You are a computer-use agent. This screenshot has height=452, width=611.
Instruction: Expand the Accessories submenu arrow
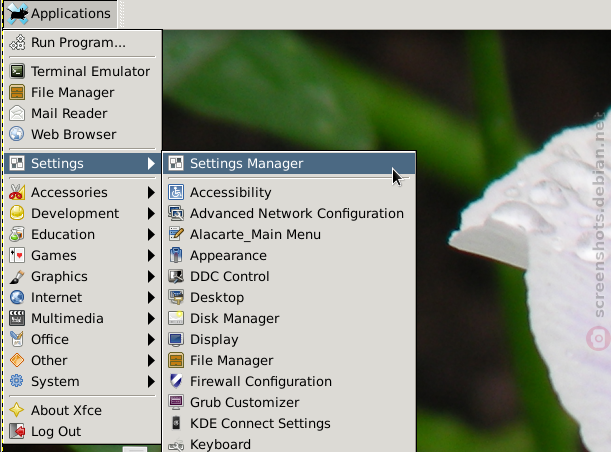[x=151, y=192]
